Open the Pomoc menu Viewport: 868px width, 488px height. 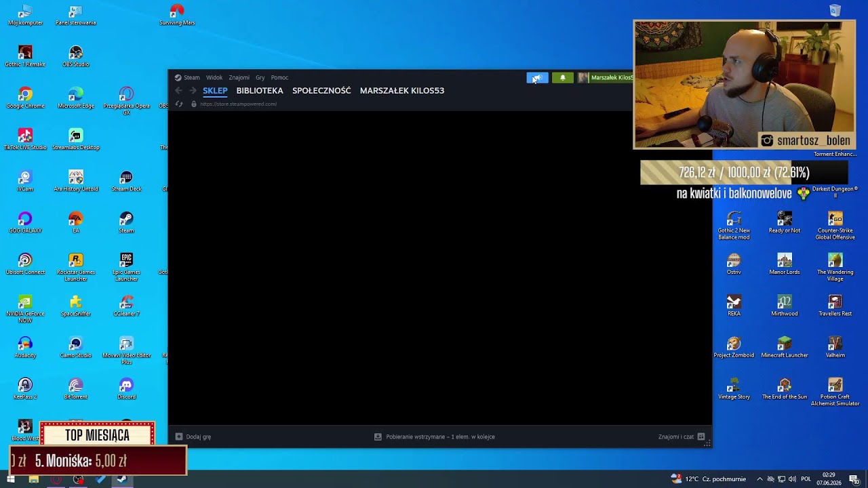(279, 77)
